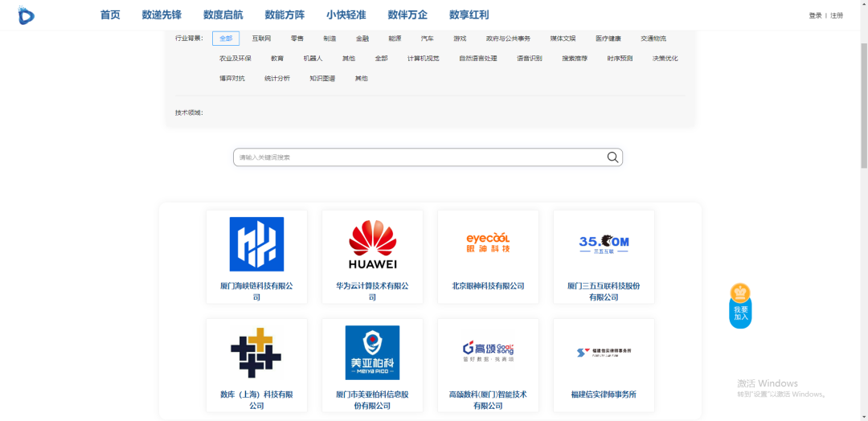Open the Huawei logo image

pos(373,244)
